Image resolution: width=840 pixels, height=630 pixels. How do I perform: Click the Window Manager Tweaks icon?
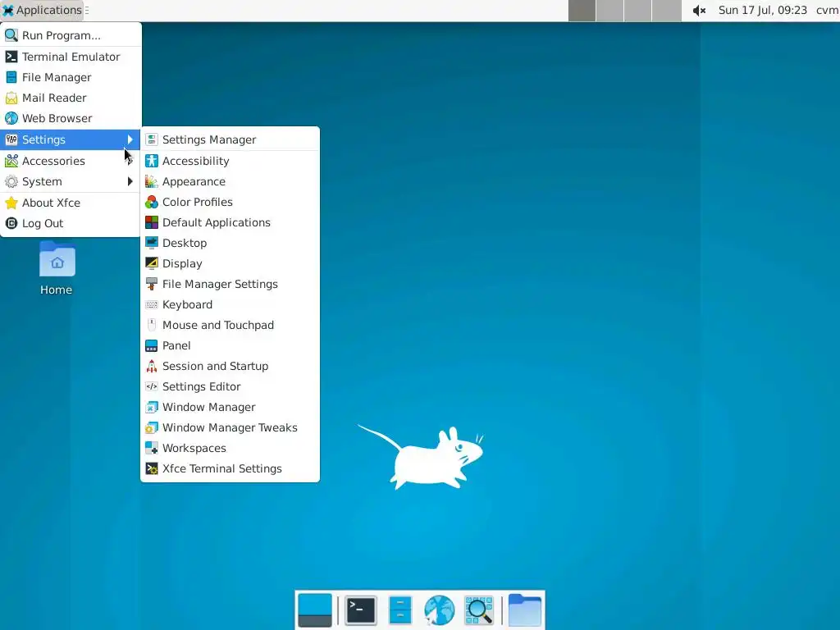(x=152, y=427)
